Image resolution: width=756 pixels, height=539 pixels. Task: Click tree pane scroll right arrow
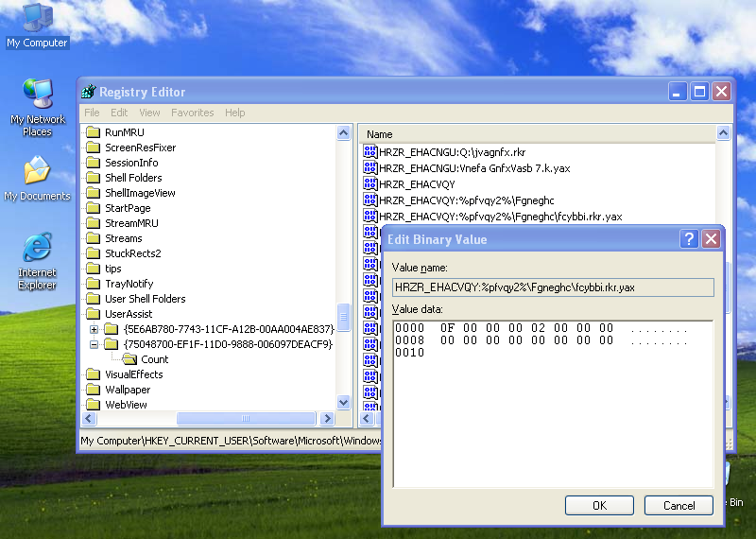327,418
